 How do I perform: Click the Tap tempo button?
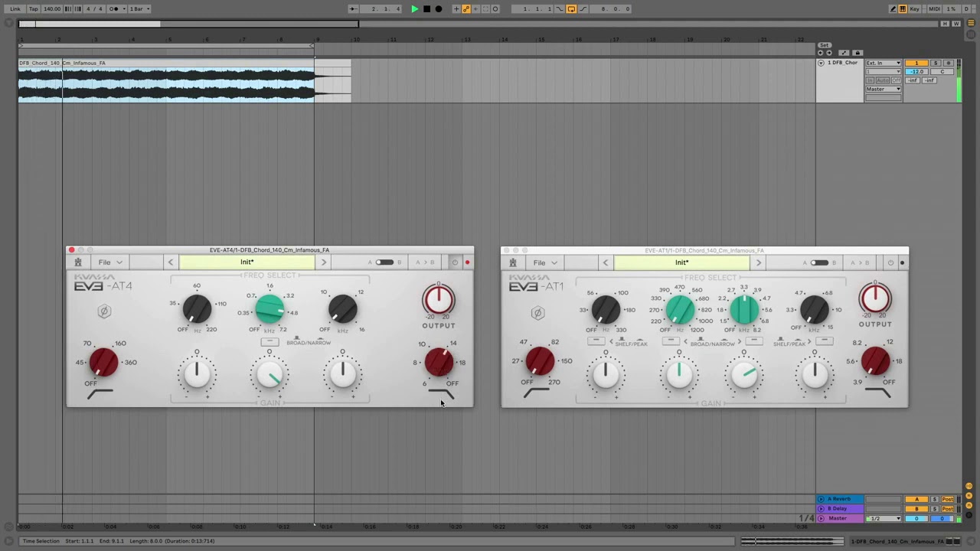click(33, 9)
